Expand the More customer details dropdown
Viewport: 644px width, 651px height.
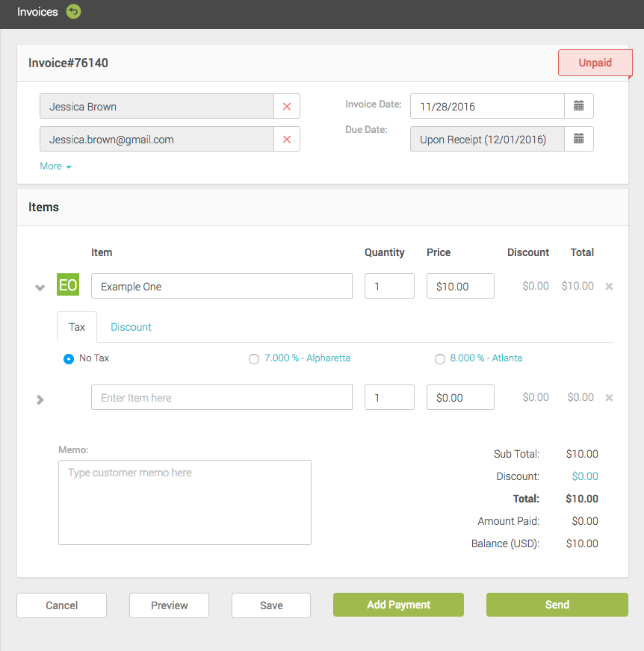pos(55,166)
